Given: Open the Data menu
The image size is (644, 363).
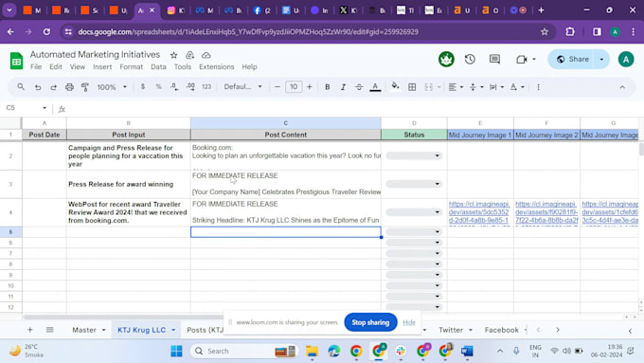Looking at the screenshot, I should pos(158,66).
